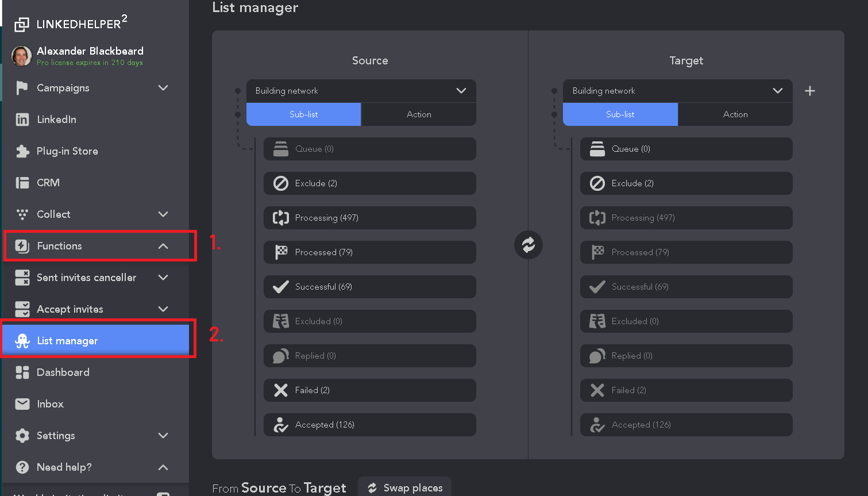868x496 pixels.
Task: Select Target Sub-list tab
Action: (620, 114)
